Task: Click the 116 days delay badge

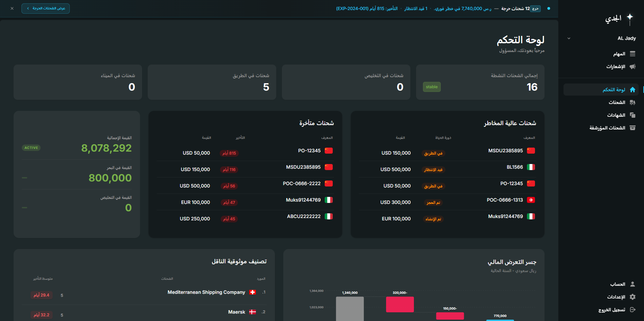Action: click(x=229, y=170)
